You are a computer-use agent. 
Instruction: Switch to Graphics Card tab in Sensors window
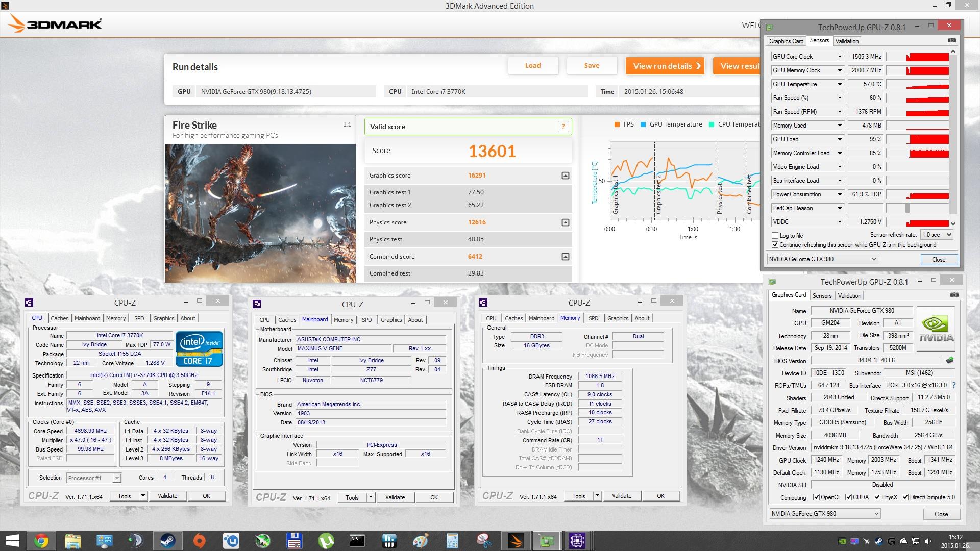coord(786,41)
